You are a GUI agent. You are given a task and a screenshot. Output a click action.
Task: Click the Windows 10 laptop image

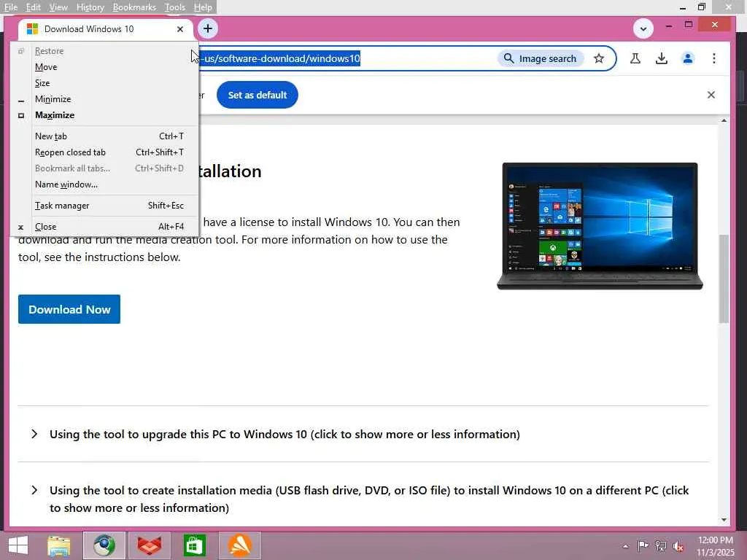pyautogui.click(x=600, y=226)
